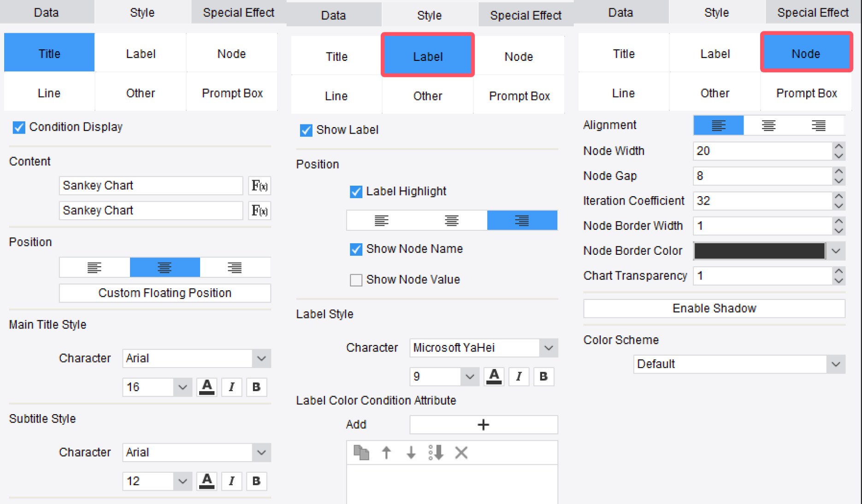This screenshot has height=504, width=862.
Task: Enable the Show Node Value checkbox
Action: (x=356, y=280)
